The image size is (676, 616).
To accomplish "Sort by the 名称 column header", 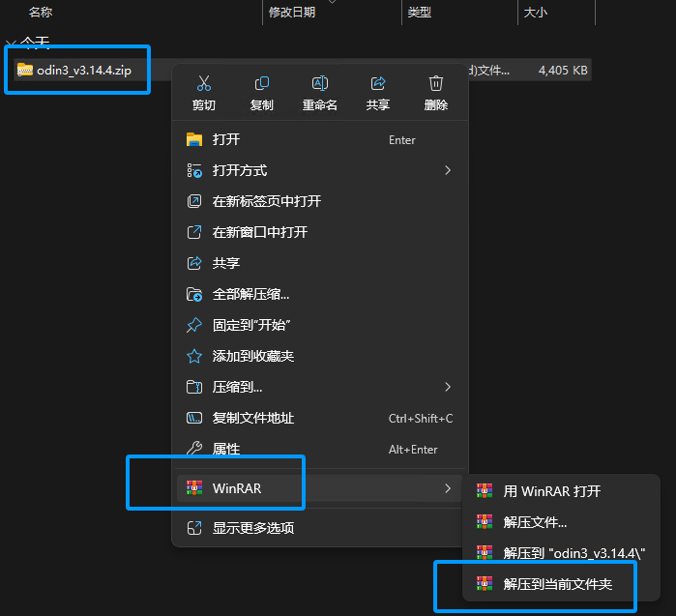I will click(41, 12).
